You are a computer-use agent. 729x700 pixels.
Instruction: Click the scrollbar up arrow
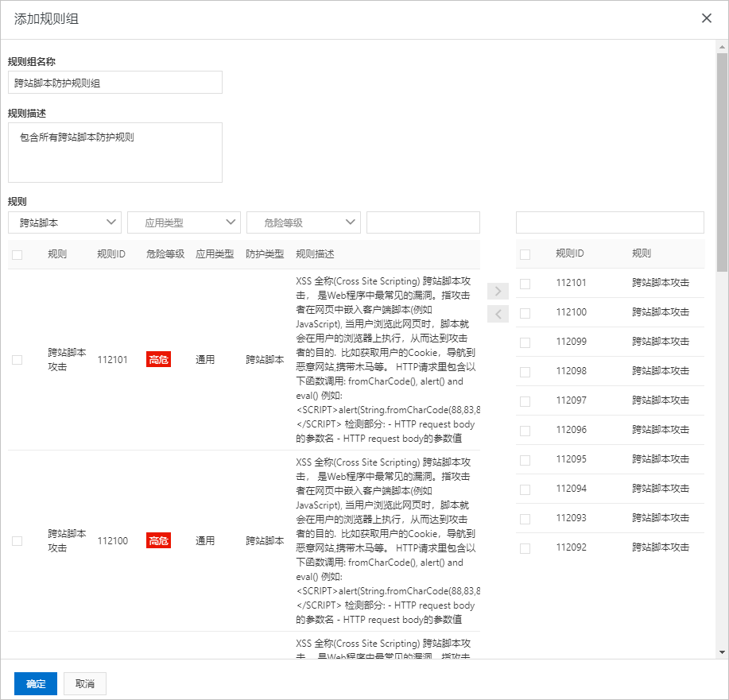click(x=722, y=47)
